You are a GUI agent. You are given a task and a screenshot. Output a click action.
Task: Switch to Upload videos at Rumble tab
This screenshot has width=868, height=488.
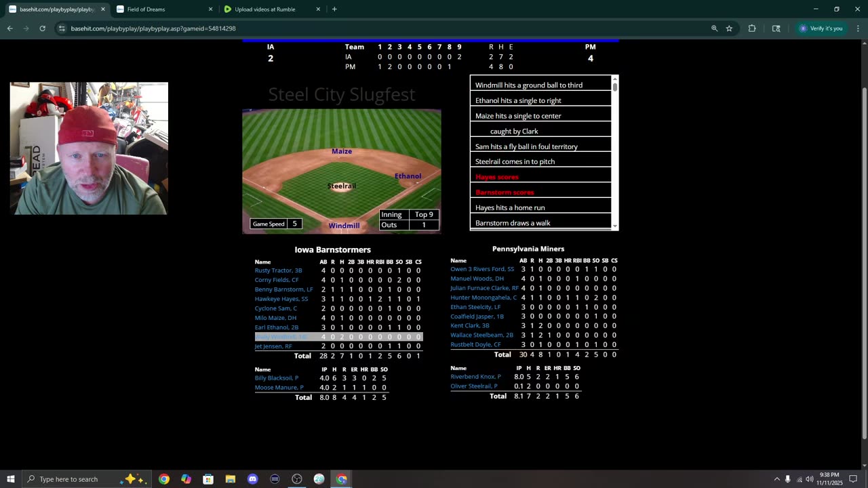(x=272, y=9)
